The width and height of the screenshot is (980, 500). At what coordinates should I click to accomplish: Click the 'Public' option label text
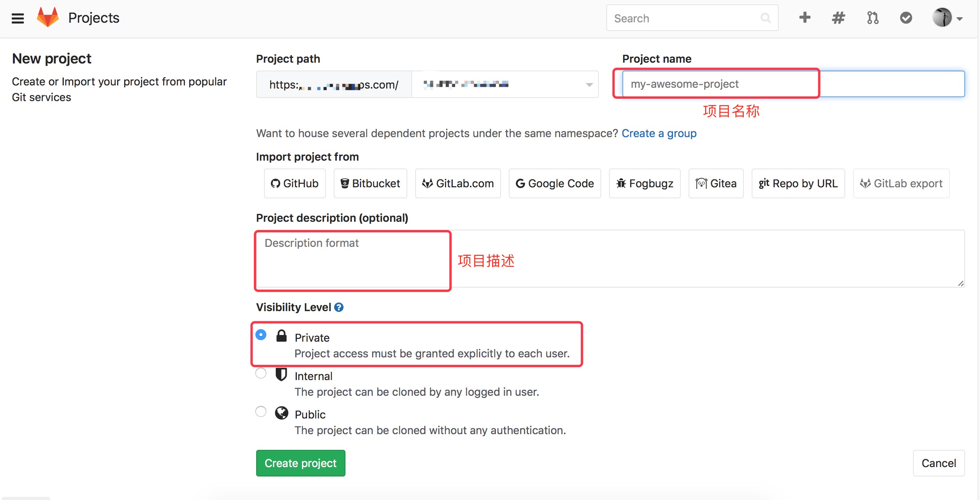click(x=310, y=415)
